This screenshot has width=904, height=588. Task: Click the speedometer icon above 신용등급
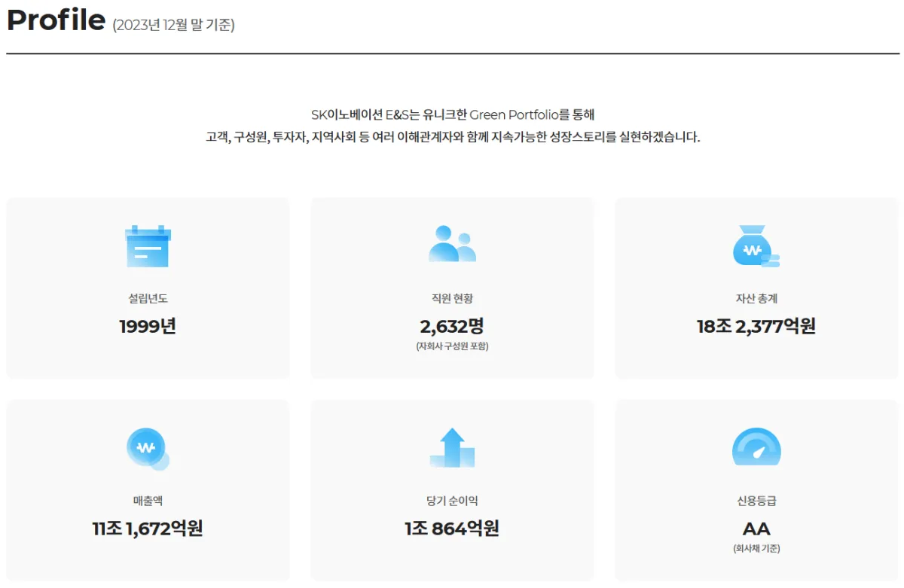756,446
